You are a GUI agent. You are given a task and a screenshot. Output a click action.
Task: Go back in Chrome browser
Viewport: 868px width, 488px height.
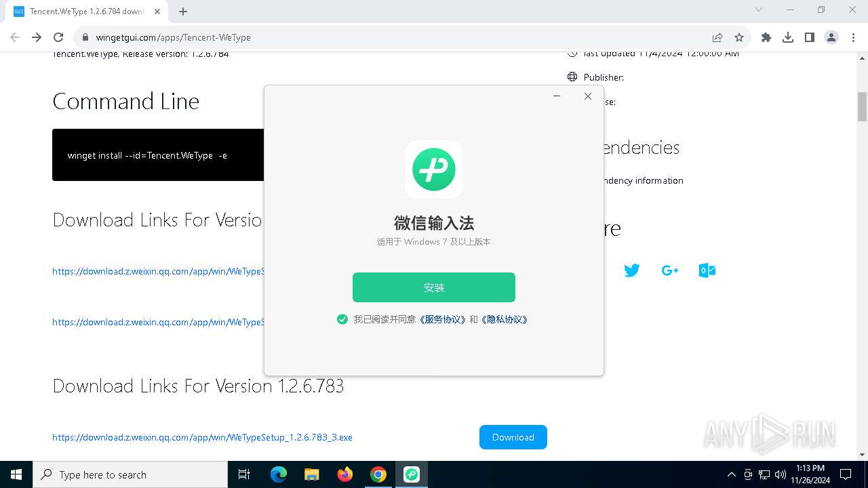click(x=15, y=37)
